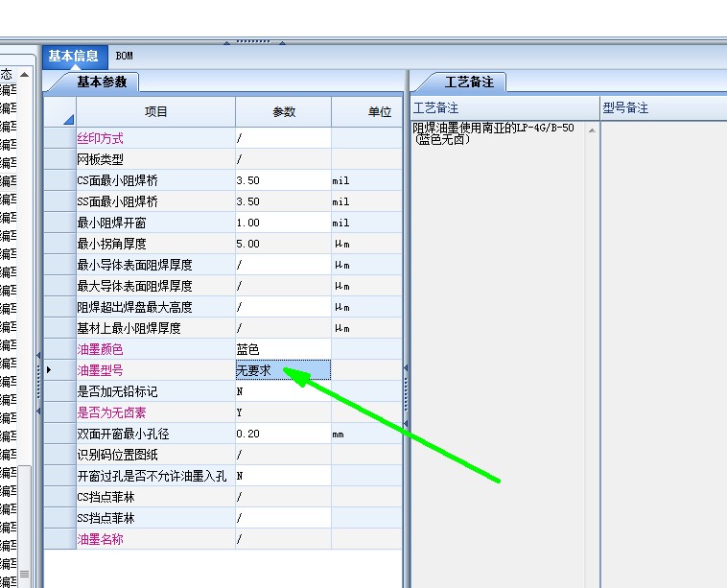The width and height of the screenshot is (727, 588).
Task: Edit the 最小拐角厚度 value 5.00
Action: click(283, 244)
